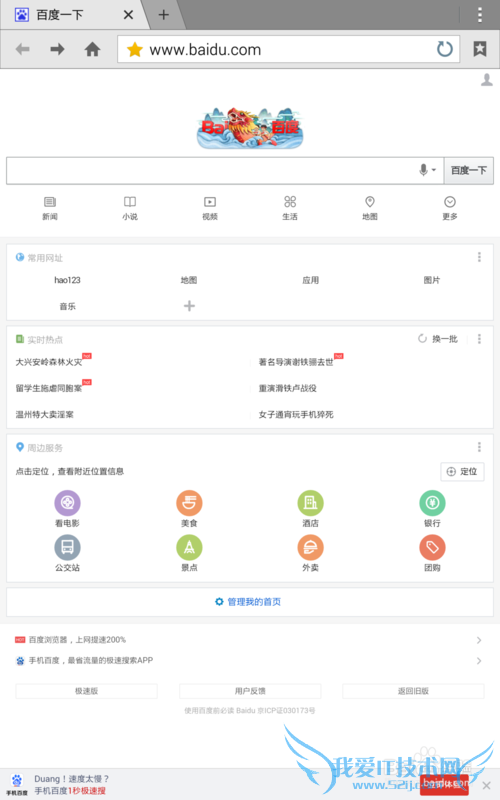Refresh hot topics with 换一批

point(438,339)
